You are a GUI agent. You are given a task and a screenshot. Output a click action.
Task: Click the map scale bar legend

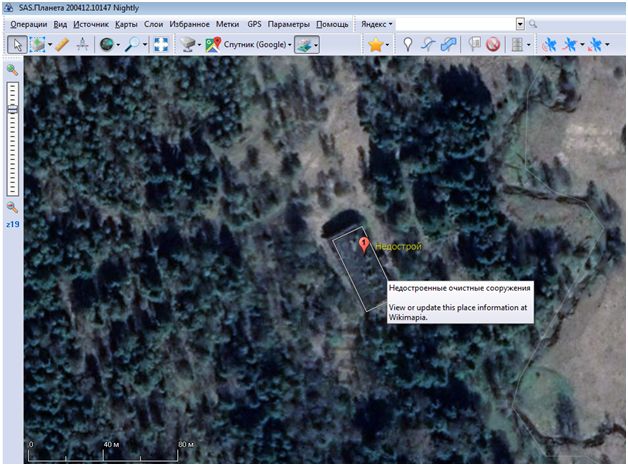pyautogui.click(x=111, y=451)
